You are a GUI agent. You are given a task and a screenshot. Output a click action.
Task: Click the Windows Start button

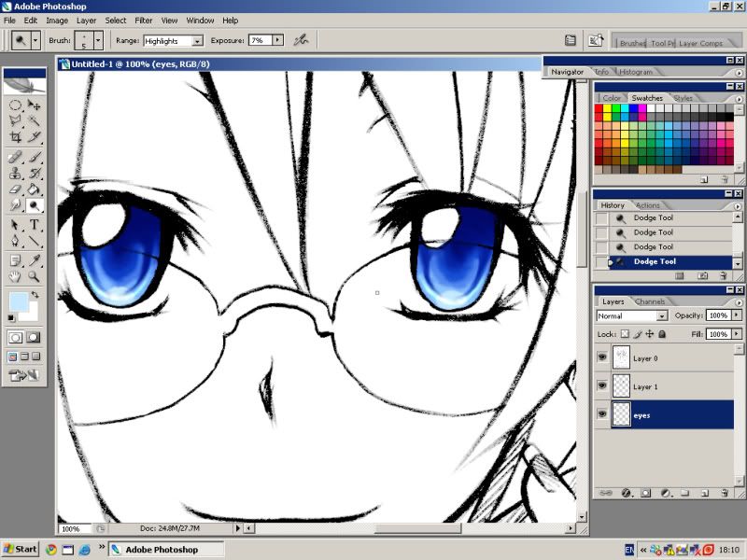click(20, 549)
